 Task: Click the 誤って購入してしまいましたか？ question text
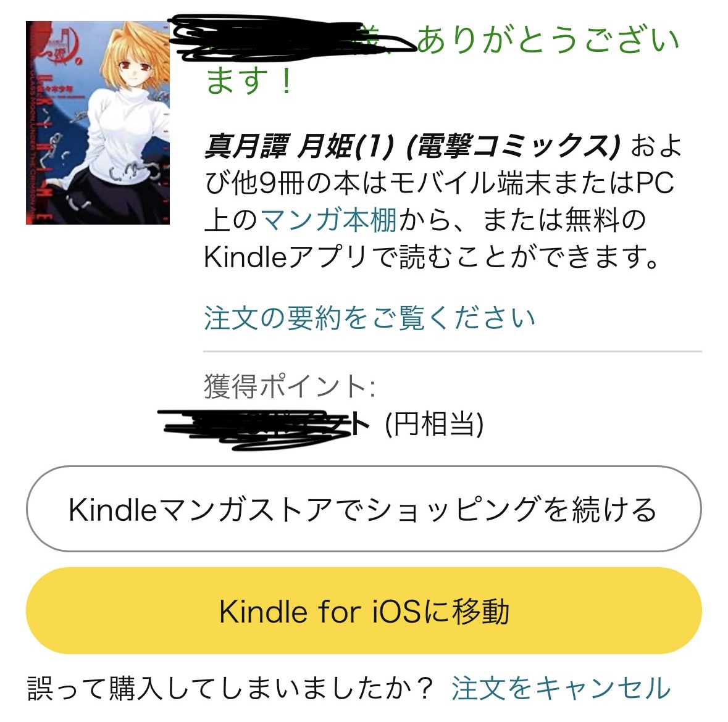(231, 687)
